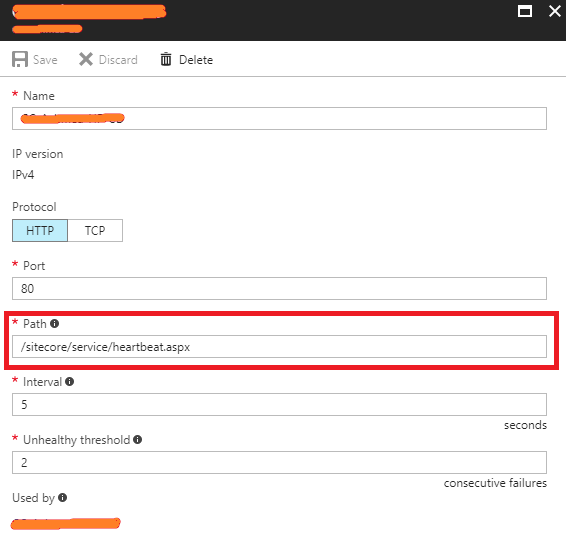
Task: Click the IPv4 value text
Action: click(23, 175)
